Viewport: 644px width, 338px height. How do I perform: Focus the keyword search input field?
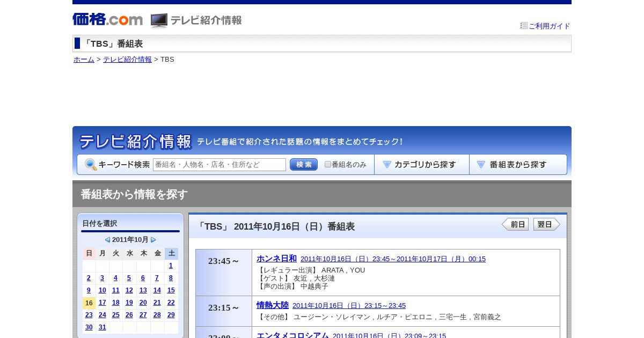(219, 165)
